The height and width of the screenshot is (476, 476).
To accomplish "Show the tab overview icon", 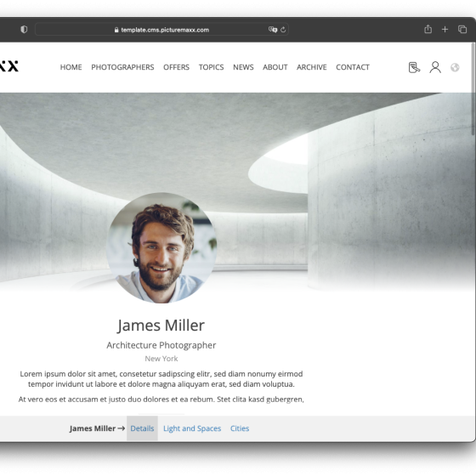I will [462, 30].
